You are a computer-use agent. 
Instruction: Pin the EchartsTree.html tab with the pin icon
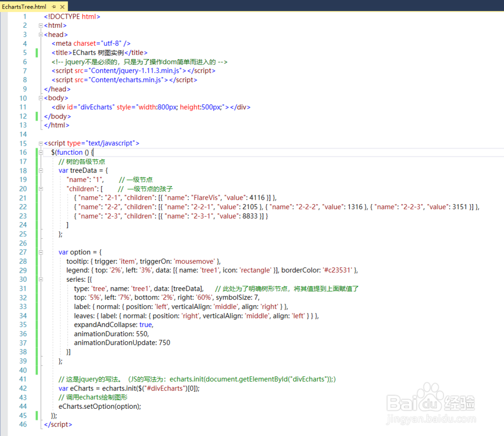pyautogui.click(x=54, y=7)
